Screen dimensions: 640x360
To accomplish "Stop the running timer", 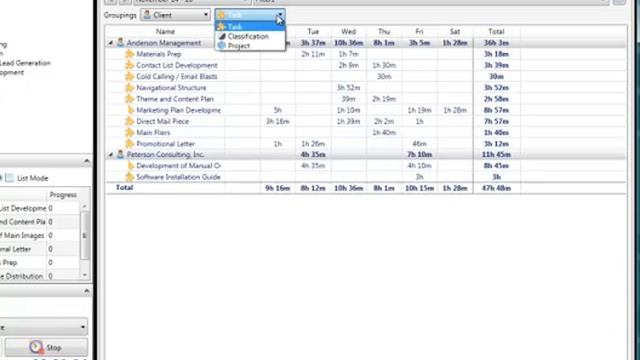I will tap(46, 348).
